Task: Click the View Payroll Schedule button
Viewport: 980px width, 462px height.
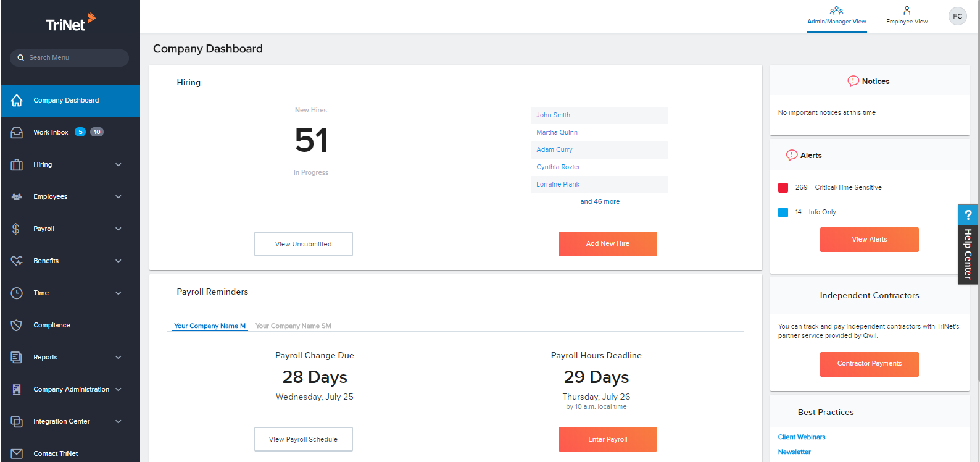Action: pos(303,439)
